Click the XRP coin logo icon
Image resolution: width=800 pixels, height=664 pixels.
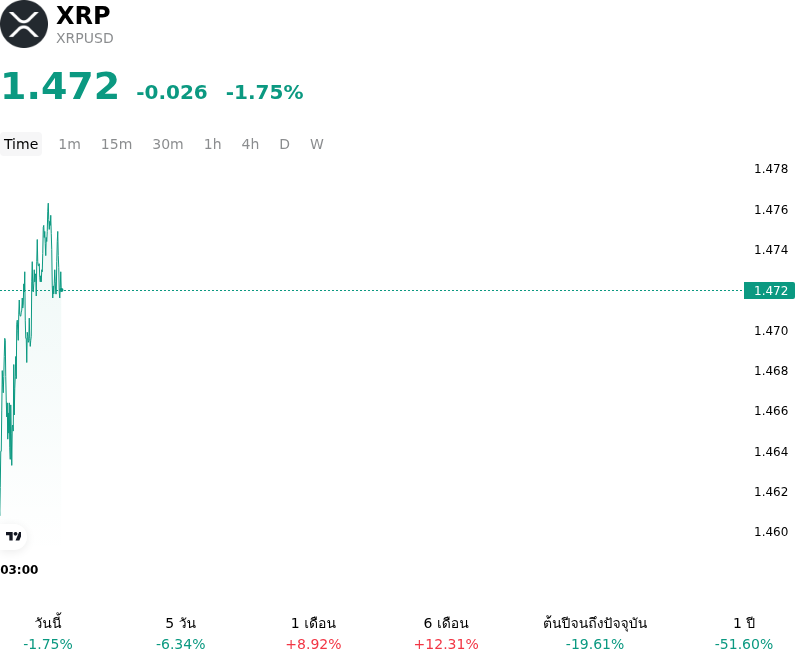point(23,24)
